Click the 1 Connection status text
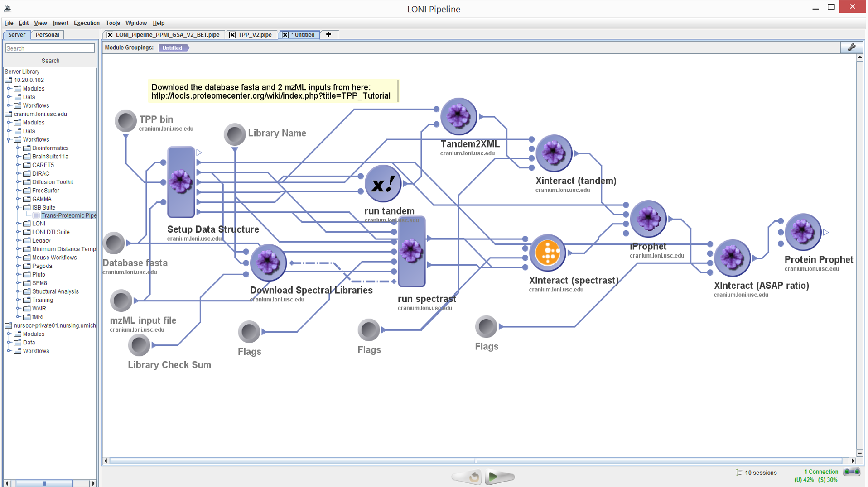The image size is (868, 487). point(821,472)
